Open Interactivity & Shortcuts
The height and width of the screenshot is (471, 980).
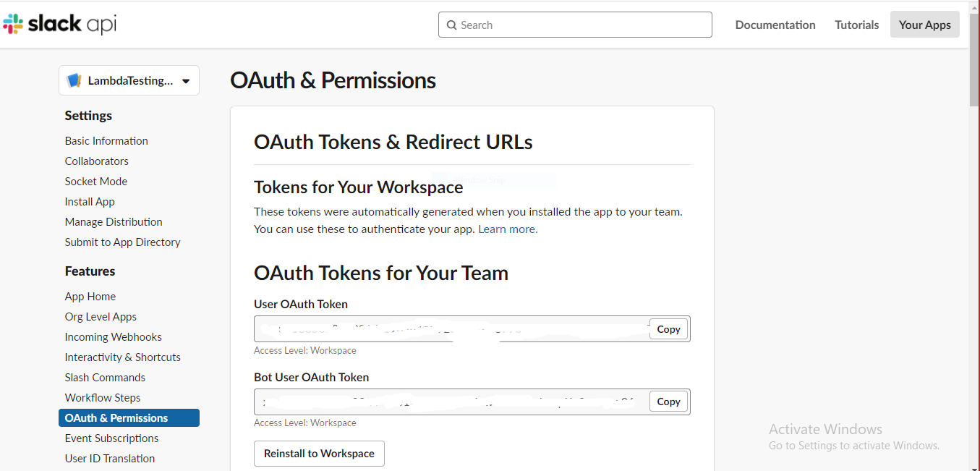(123, 357)
